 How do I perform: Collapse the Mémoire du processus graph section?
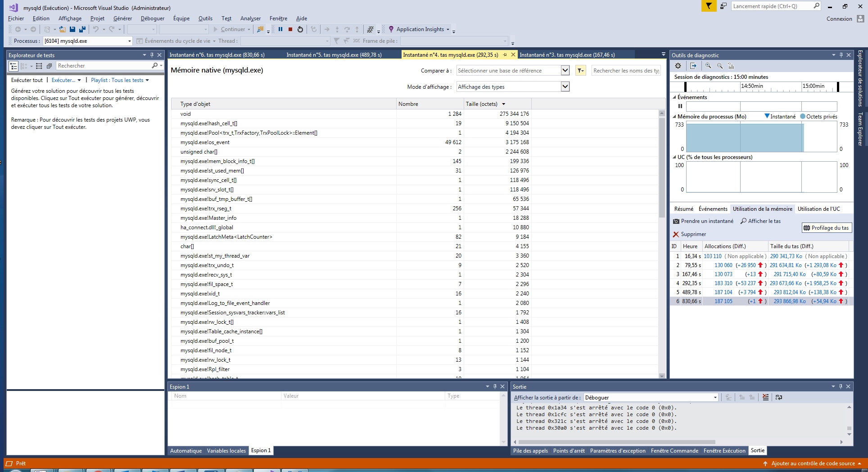674,117
